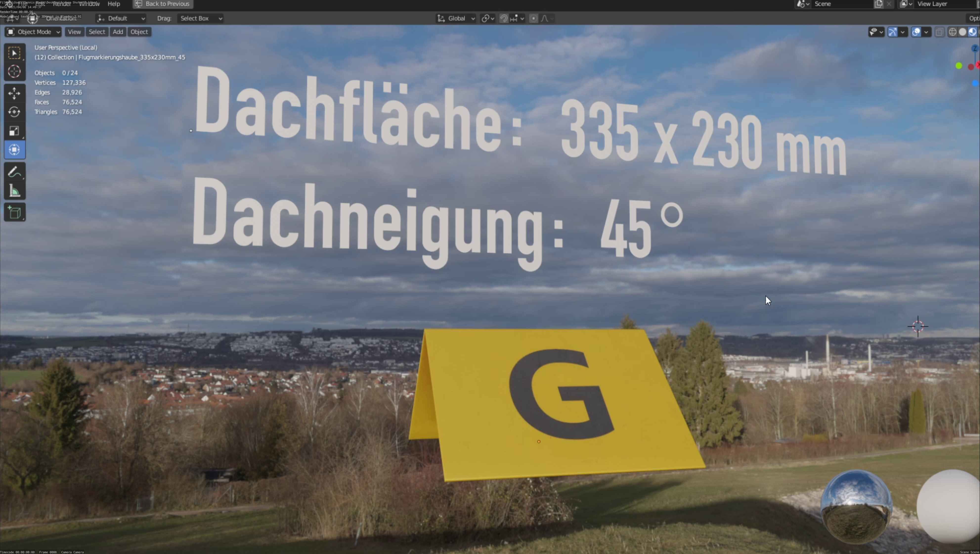The width and height of the screenshot is (980, 554).
Task: Click the Back to Previous button
Action: 163,4
